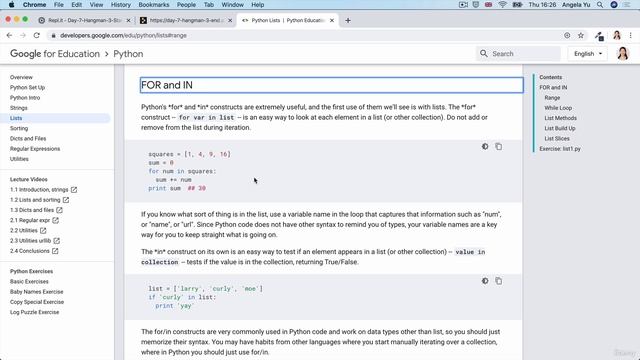
Task: Open Python Set Up page
Action: coord(27,87)
